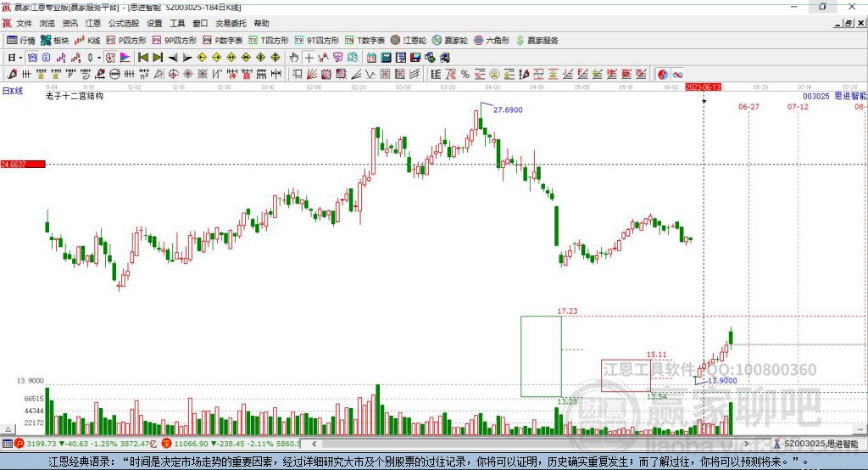Image resolution: width=868 pixels, height=470 pixels.
Task: Open the T数字表 time number table
Action: (364, 41)
